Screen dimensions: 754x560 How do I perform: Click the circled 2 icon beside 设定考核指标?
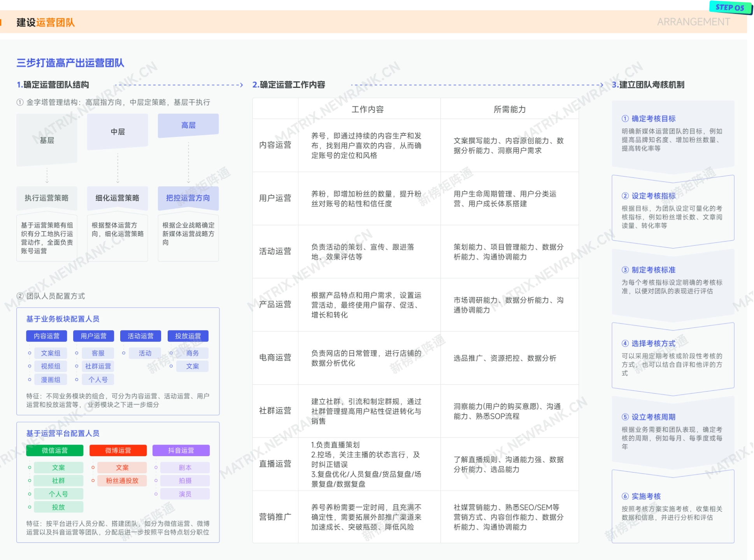point(625,196)
